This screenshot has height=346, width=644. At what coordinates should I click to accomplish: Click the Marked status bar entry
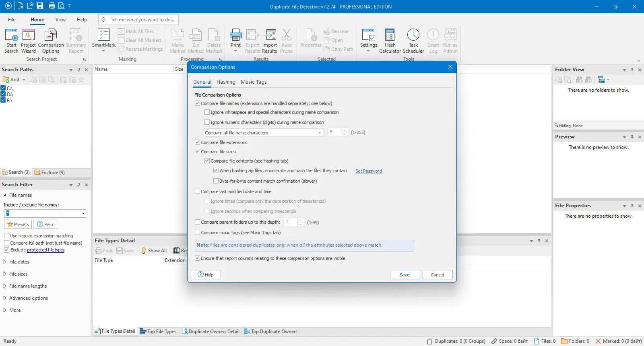[618, 341]
